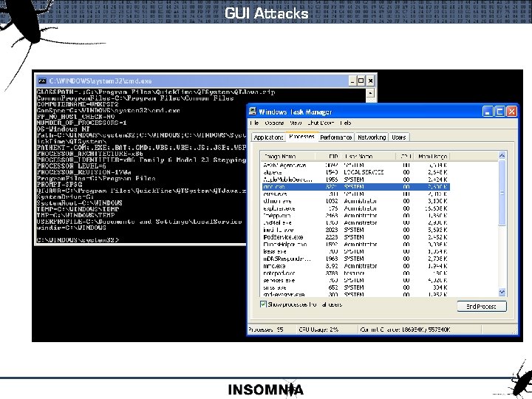Click the cmd.exe window title bar icon
532x399 pixels.
[x=42, y=81]
